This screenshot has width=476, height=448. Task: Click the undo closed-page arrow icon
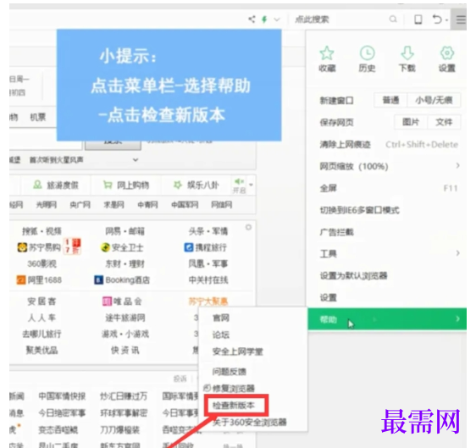(x=437, y=19)
